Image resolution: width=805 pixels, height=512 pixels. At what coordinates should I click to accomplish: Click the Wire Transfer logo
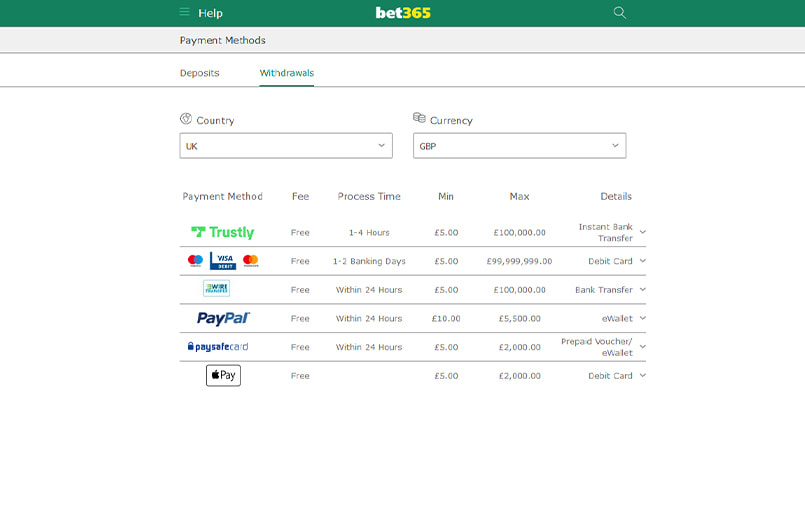tap(217, 288)
